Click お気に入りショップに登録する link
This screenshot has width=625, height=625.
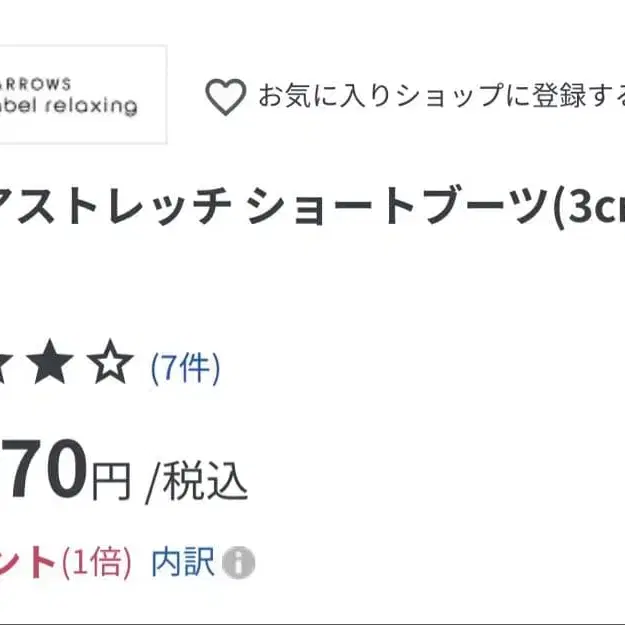point(441,97)
